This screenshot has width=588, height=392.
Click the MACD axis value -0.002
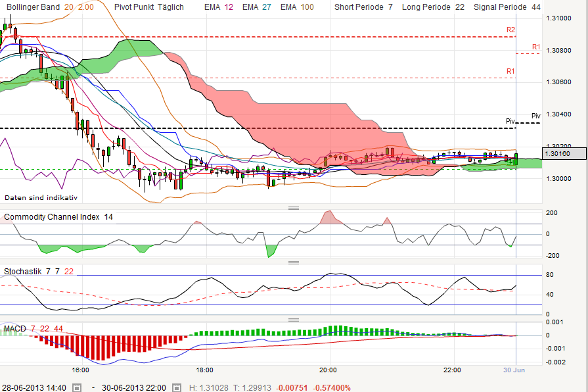[555, 362]
